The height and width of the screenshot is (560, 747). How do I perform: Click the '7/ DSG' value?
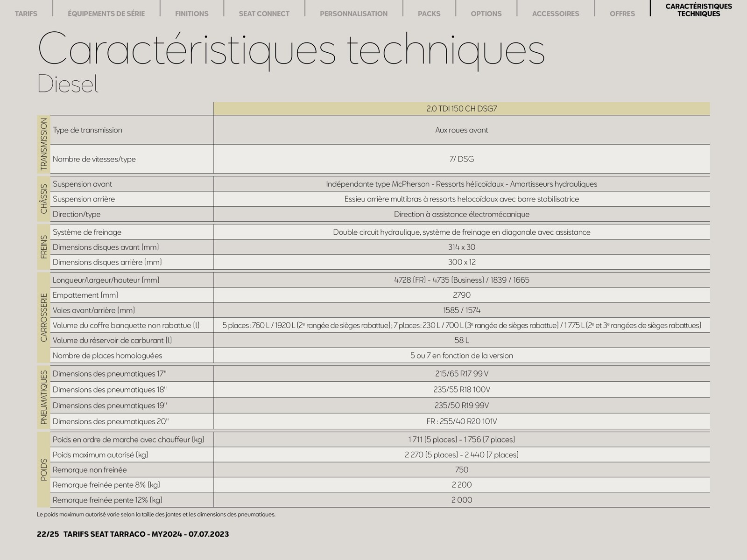coord(462,159)
